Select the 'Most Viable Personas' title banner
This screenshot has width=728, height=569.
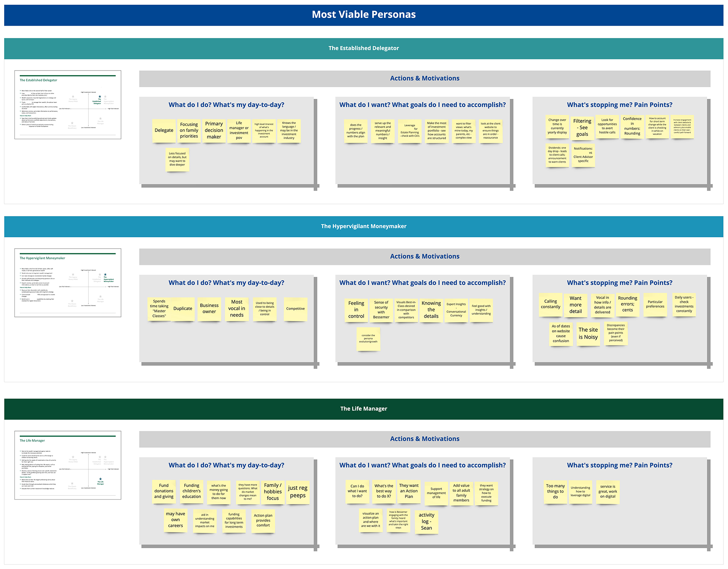364,15
